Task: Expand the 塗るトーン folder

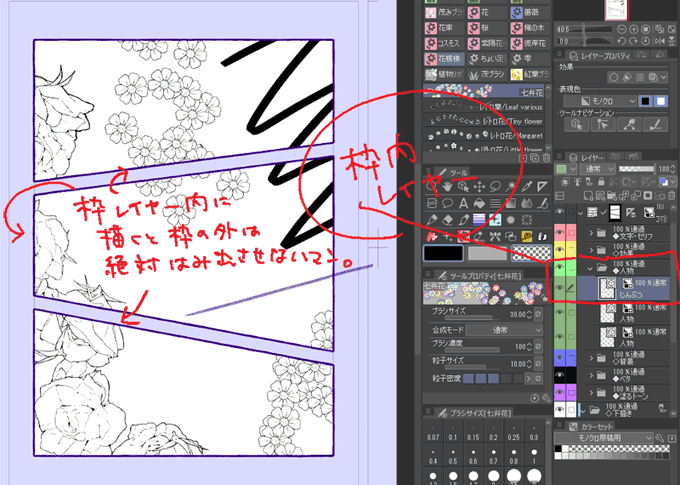Action: click(591, 393)
